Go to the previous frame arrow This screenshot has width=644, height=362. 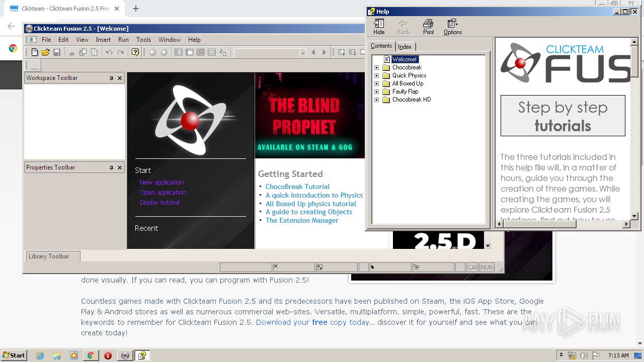313,52
